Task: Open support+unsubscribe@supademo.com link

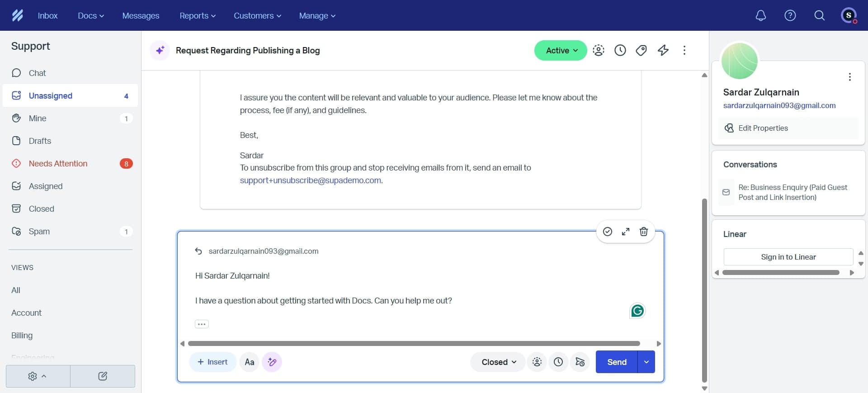Action: [x=310, y=180]
